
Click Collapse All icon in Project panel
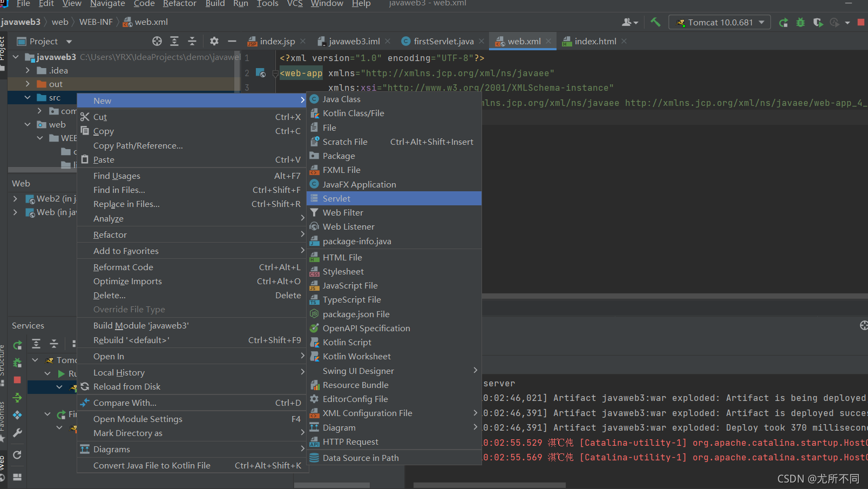tap(192, 41)
